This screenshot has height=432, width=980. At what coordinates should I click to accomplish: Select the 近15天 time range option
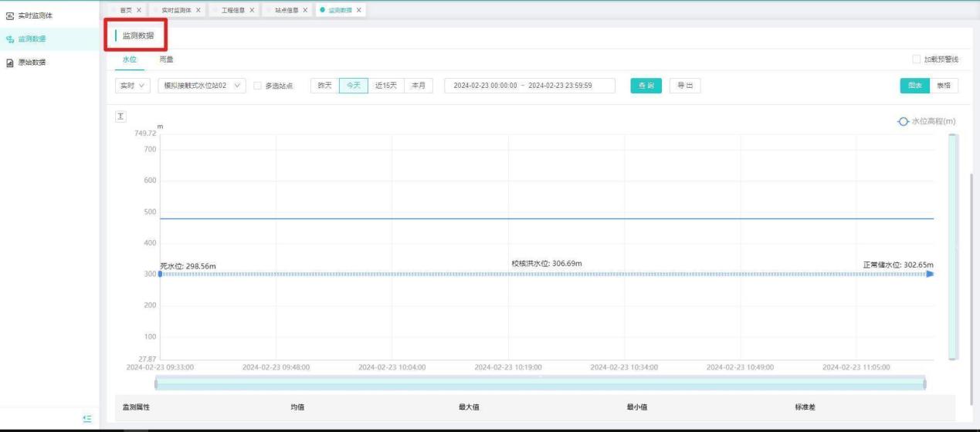click(385, 86)
